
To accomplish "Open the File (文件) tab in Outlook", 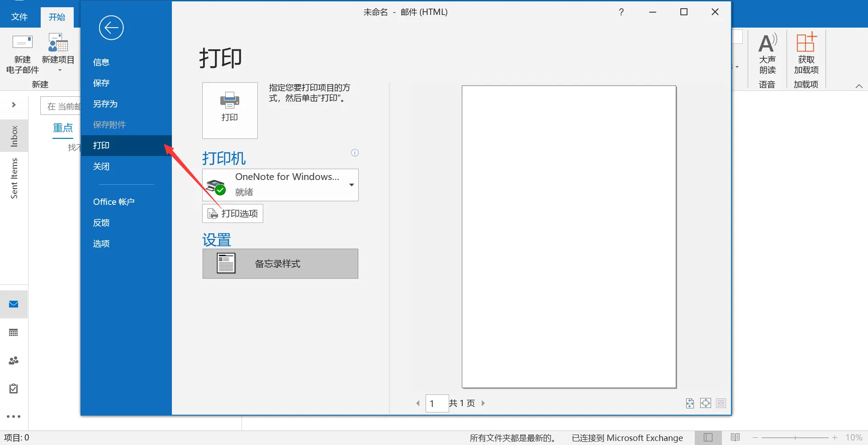I will [x=19, y=17].
